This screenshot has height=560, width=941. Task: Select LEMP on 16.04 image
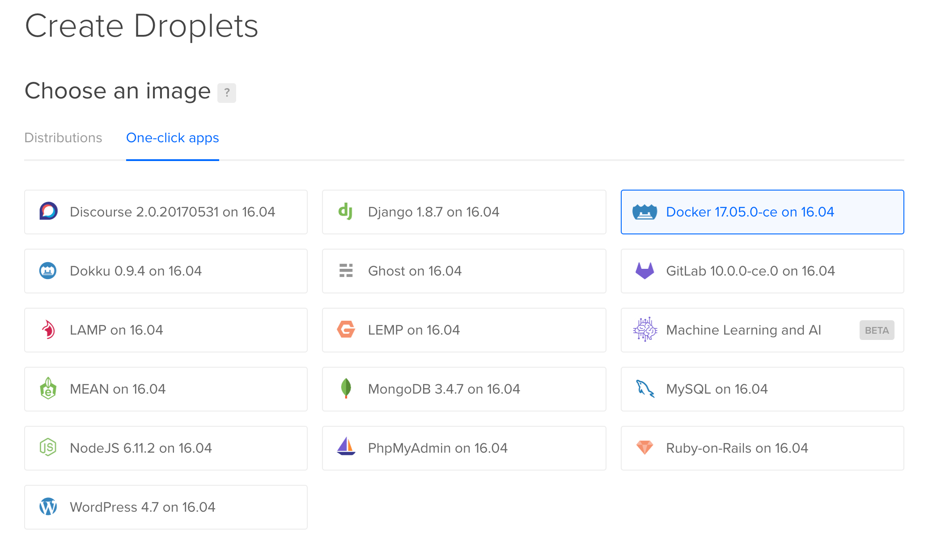(464, 330)
